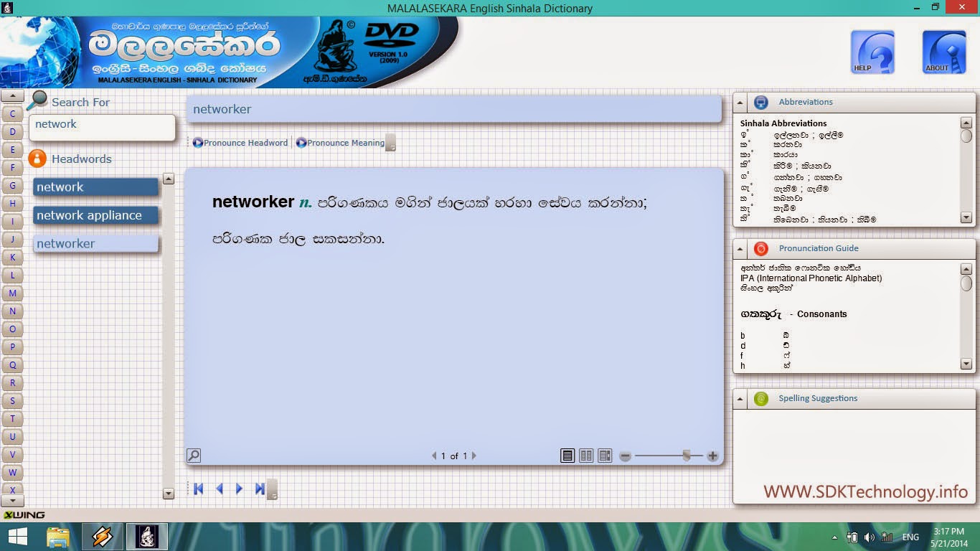Image resolution: width=980 pixels, height=551 pixels.
Task: Click the search input containing 'network'
Action: click(102, 126)
